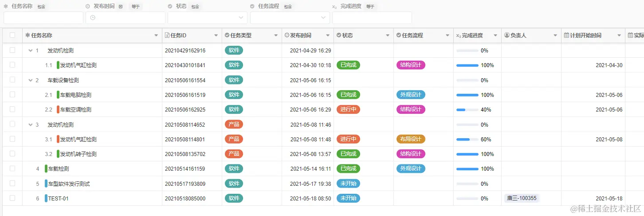The width and height of the screenshot is (644, 216).
Task: Open the 任务名称 column header dropdown arrow
Action: click(156, 36)
